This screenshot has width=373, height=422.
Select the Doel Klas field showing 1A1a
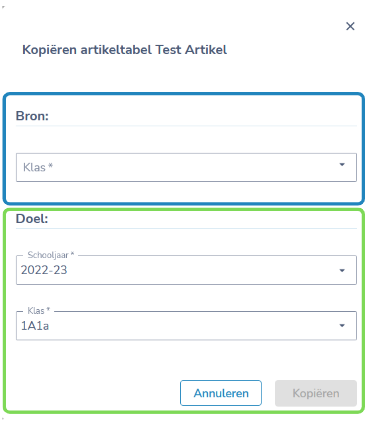click(186, 326)
